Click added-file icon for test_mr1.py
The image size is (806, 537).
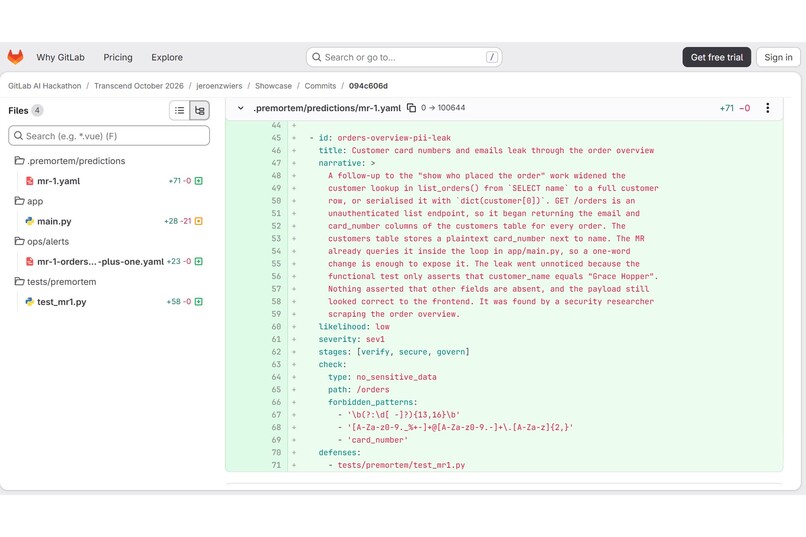pos(199,302)
